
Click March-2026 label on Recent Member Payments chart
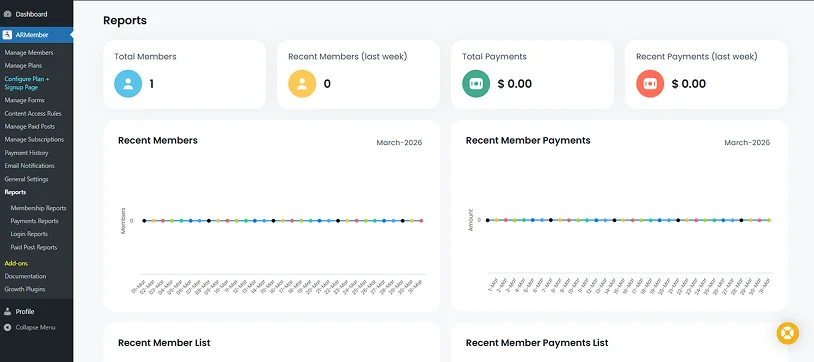pyautogui.click(x=747, y=142)
